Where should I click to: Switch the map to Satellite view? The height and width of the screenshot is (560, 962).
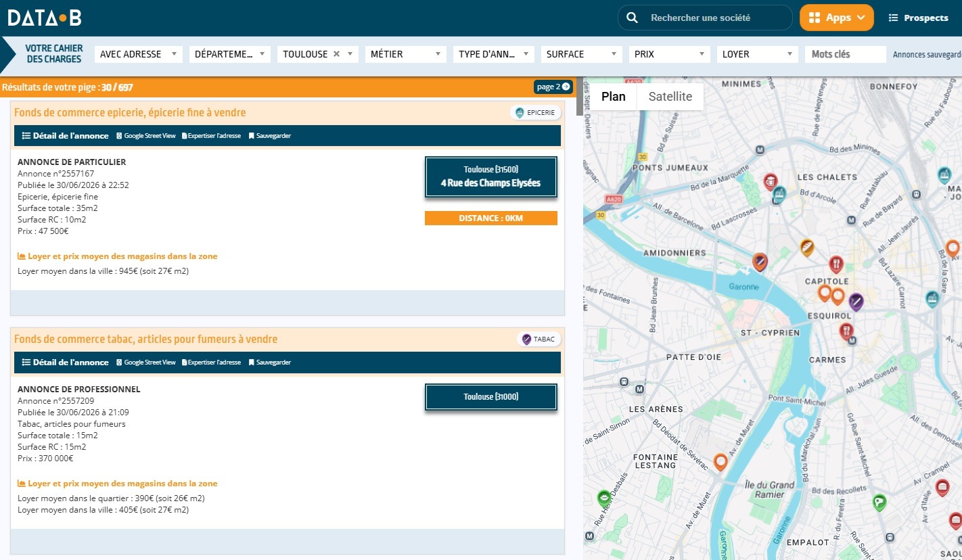670,97
